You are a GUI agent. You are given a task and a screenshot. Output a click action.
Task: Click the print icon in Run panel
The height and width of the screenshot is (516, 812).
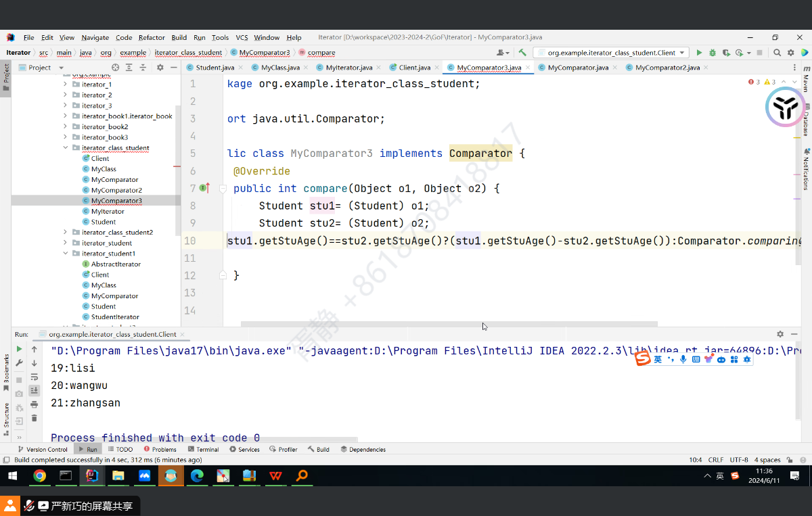pyautogui.click(x=35, y=404)
